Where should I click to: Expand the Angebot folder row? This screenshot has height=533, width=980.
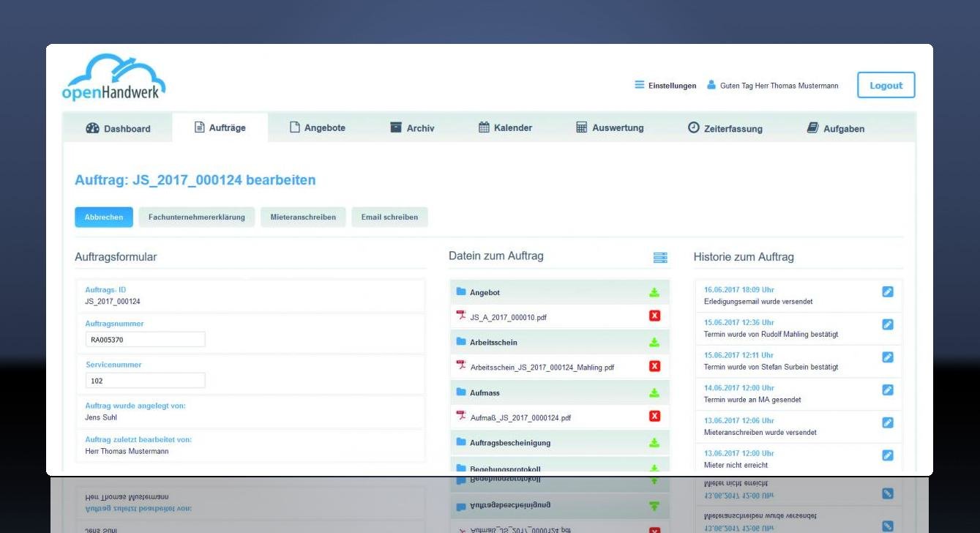(x=560, y=292)
